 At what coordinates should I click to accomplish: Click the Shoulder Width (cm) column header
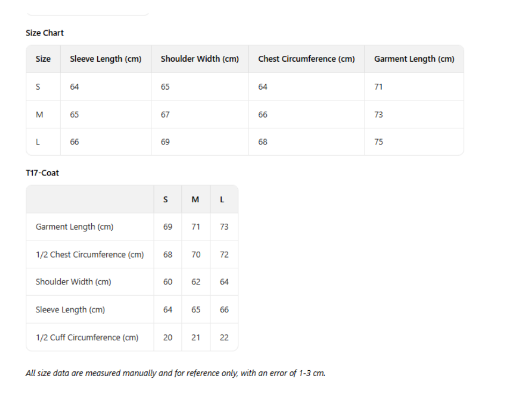tap(200, 59)
